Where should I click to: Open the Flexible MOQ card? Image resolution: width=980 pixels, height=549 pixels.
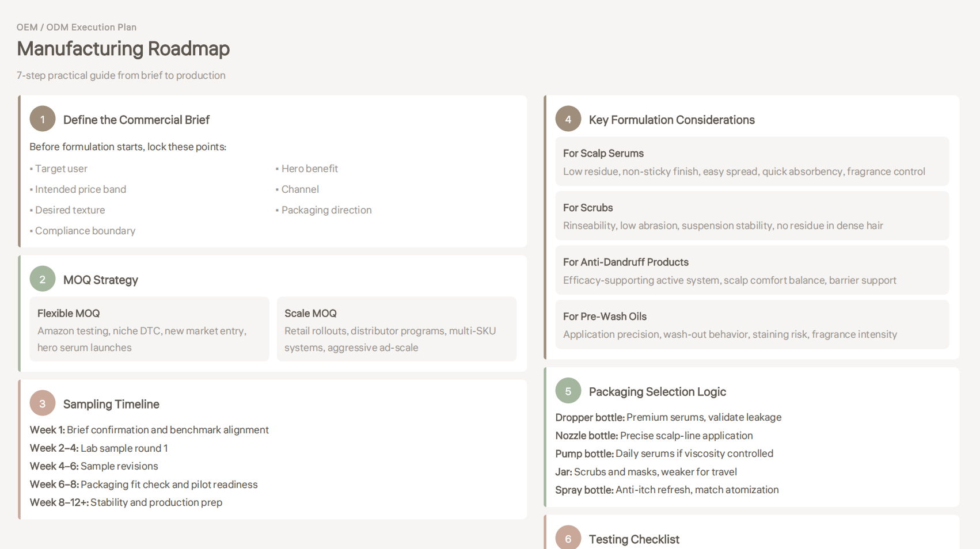pos(149,329)
